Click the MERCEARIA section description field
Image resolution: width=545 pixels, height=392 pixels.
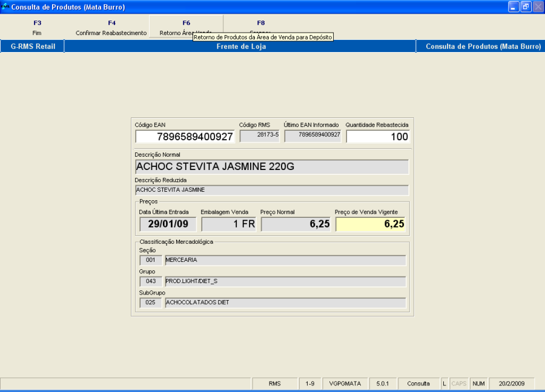click(x=285, y=260)
